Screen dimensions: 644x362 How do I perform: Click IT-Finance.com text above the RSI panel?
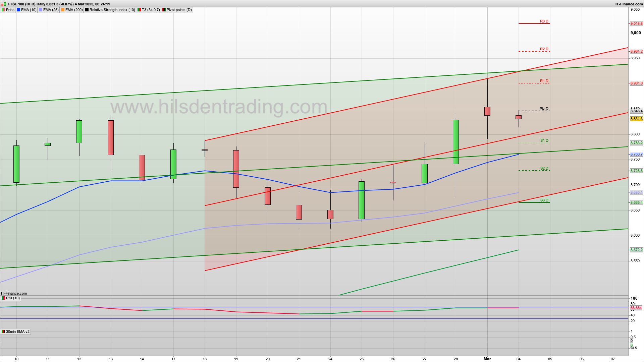(14, 293)
